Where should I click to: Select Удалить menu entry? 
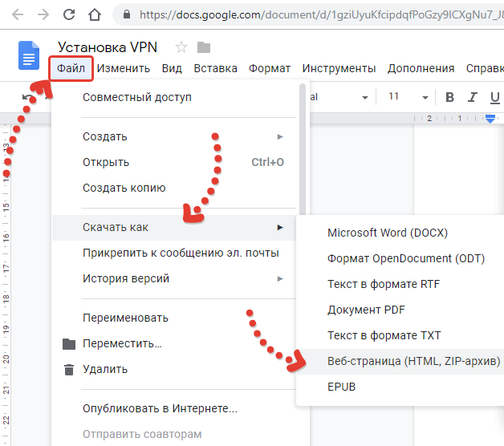pyautogui.click(x=174, y=370)
